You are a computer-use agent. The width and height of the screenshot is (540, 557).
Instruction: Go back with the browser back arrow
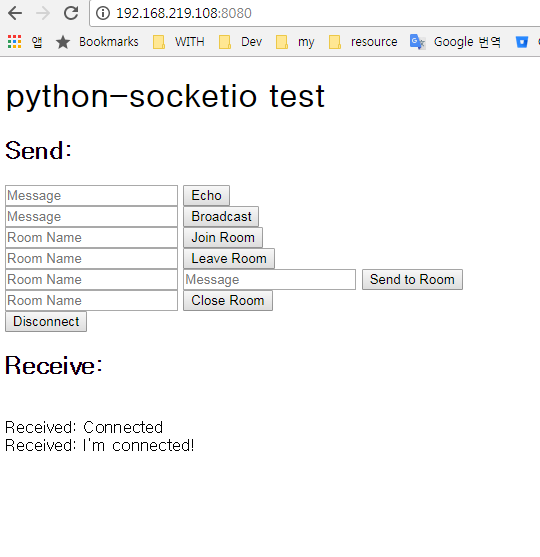[x=15, y=13]
